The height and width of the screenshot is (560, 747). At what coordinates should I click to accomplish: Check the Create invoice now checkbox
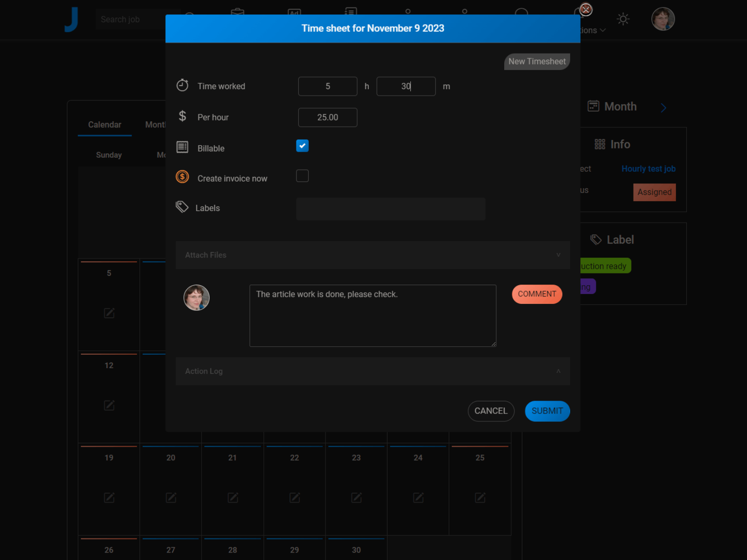tap(303, 176)
